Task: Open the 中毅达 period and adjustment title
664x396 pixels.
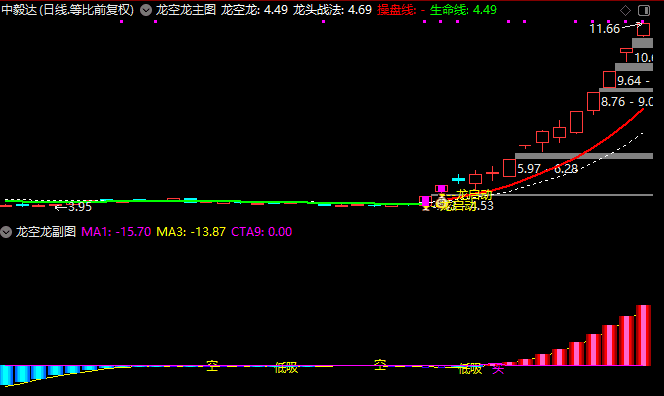Action: click(x=68, y=10)
